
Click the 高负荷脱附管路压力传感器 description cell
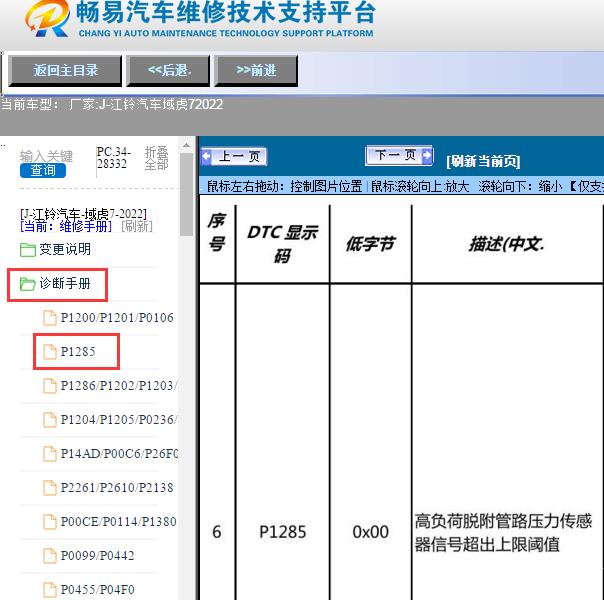pos(503,533)
